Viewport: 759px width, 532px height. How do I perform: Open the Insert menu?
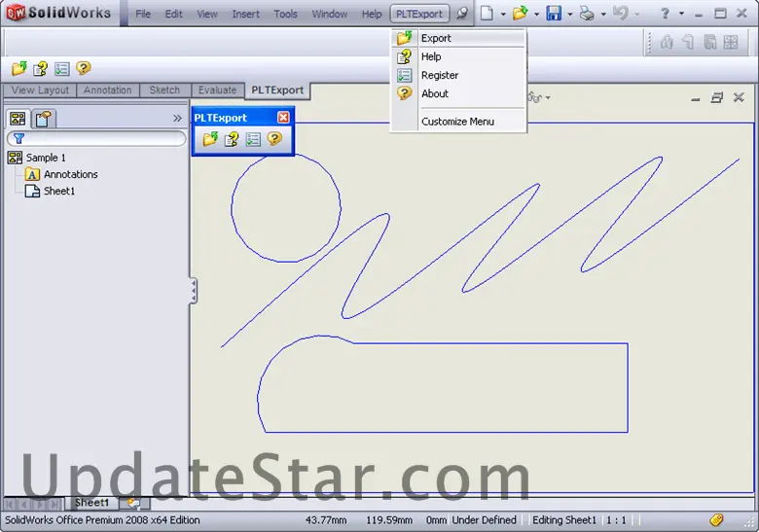pyautogui.click(x=245, y=14)
